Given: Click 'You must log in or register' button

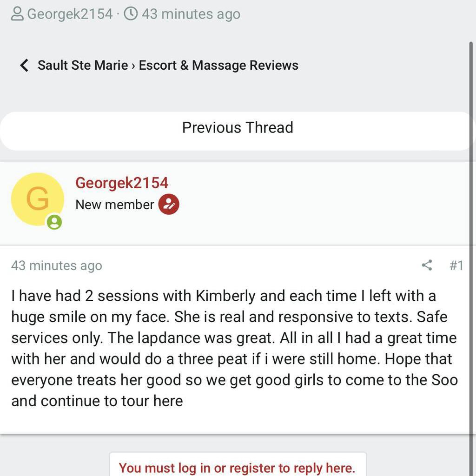Looking at the screenshot, I should pos(237,467).
